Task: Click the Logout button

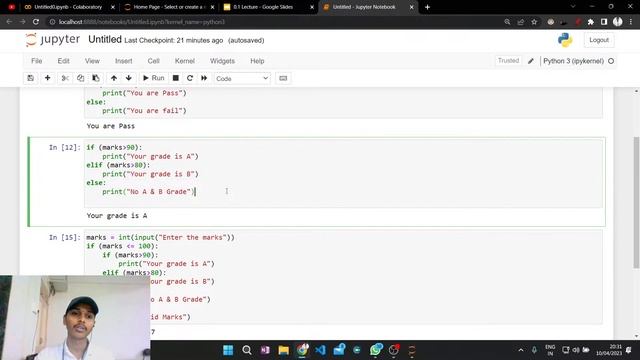Action: 599,40
